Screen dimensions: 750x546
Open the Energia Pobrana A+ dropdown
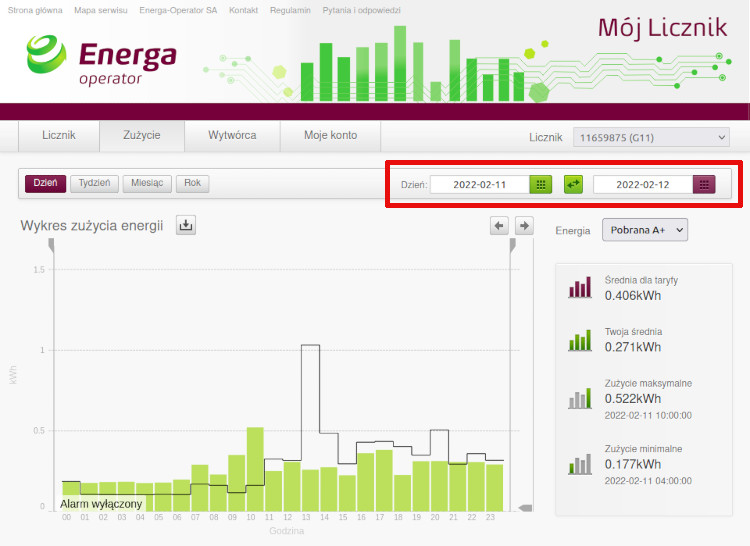tap(645, 230)
